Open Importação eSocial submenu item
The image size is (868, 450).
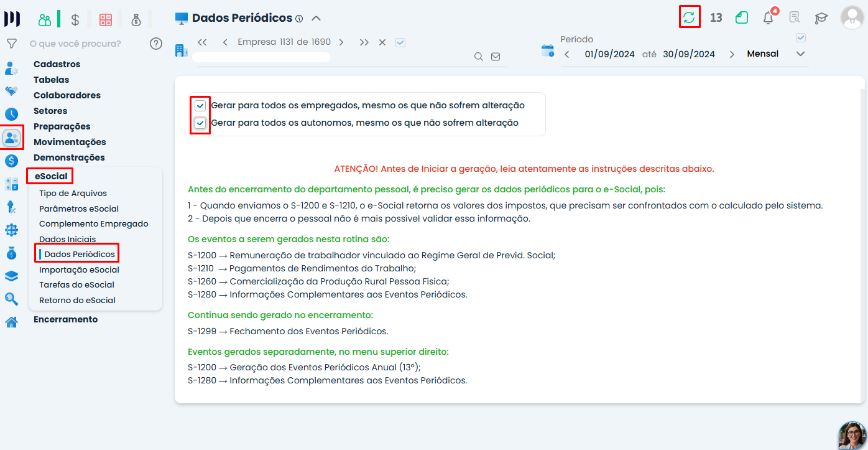point(79,270)
